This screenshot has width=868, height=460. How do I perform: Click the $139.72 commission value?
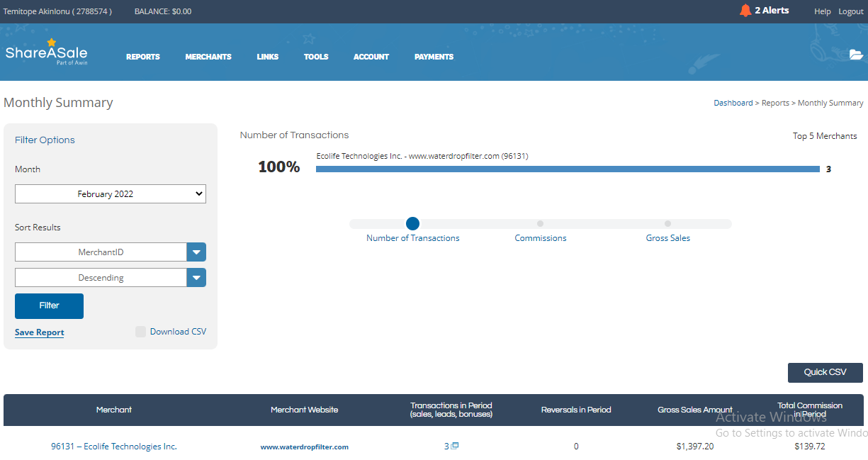[x=810, y=447]
